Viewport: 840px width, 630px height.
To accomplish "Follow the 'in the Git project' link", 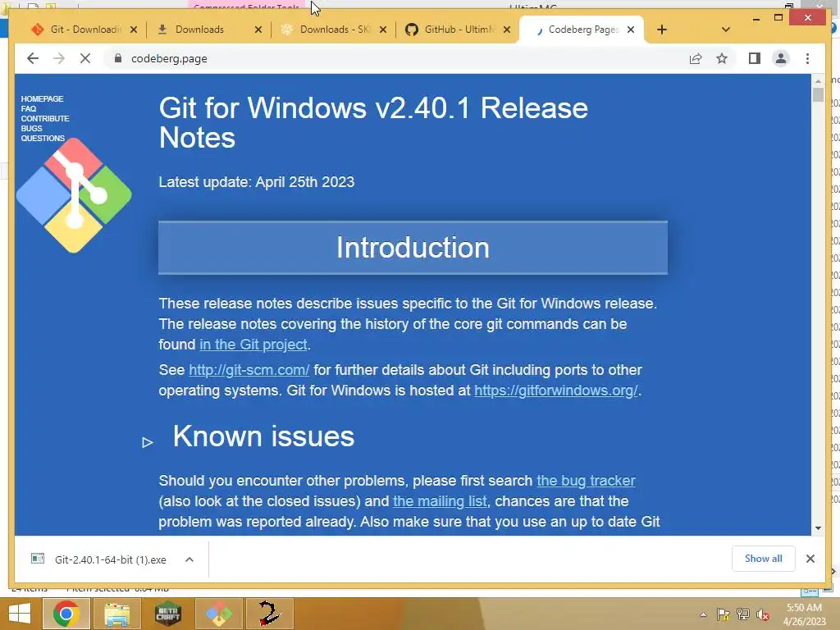I will click(x=253, y=345).
